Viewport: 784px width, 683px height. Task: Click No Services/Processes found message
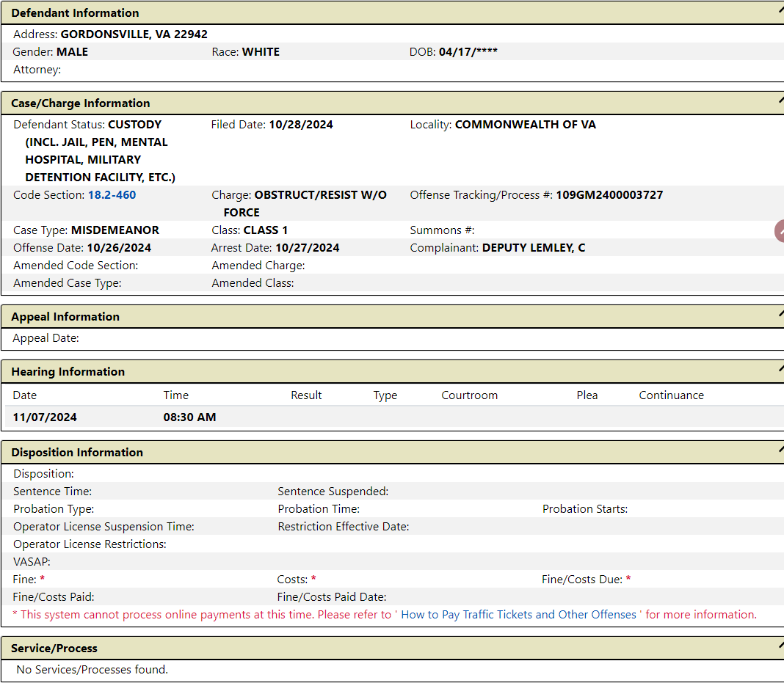[92, 670]
